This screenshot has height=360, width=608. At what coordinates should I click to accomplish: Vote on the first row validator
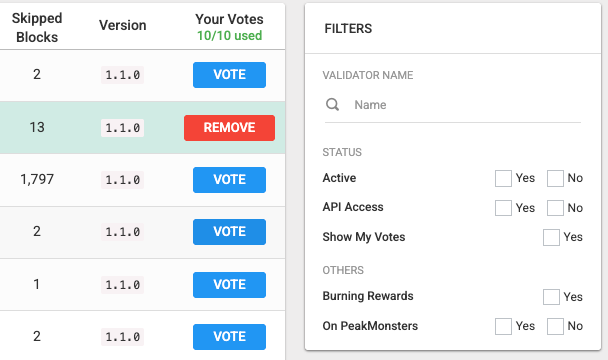pos(230,75)
